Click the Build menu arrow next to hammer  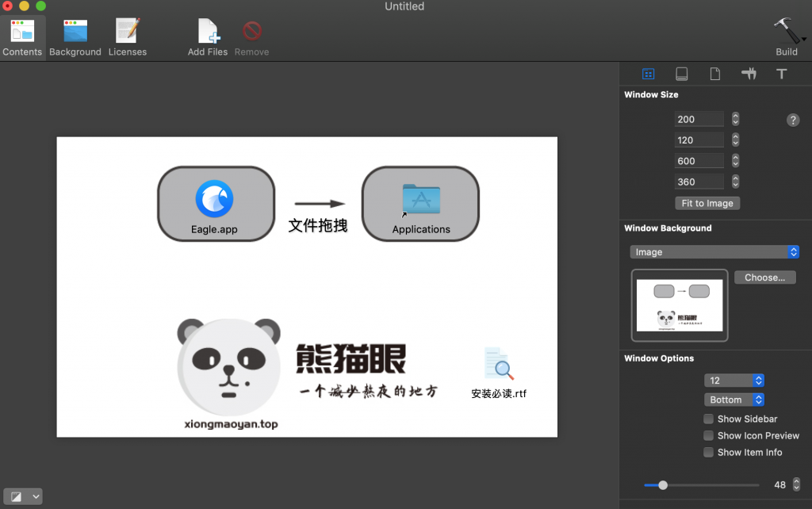click(804, 39)
